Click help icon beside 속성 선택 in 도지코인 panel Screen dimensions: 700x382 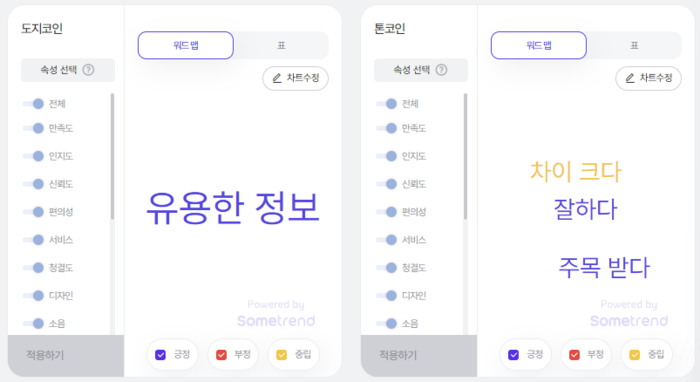[x=88, y=70]
